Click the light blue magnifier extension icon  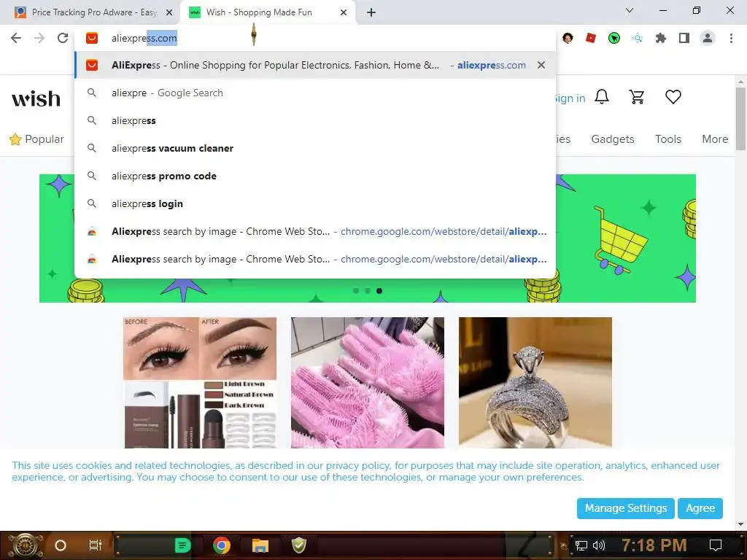pos(638,38)
